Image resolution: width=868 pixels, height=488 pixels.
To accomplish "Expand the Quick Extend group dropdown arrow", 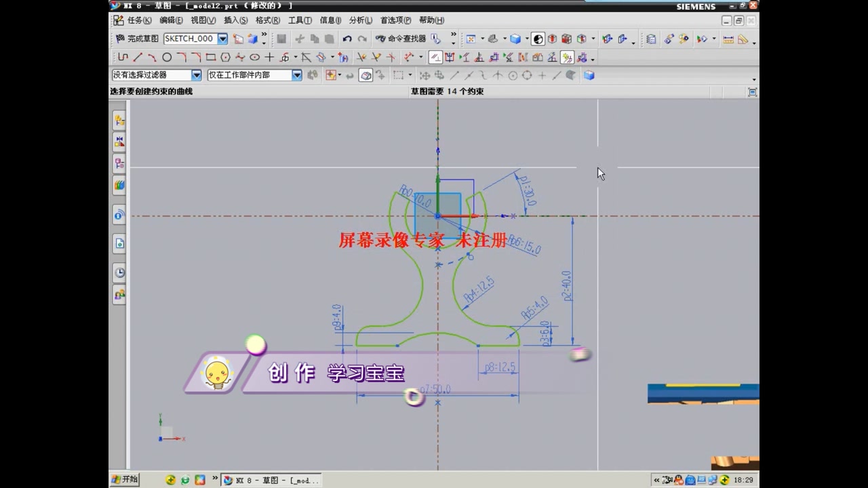I will pyautogui.click(x=420, y=58).
